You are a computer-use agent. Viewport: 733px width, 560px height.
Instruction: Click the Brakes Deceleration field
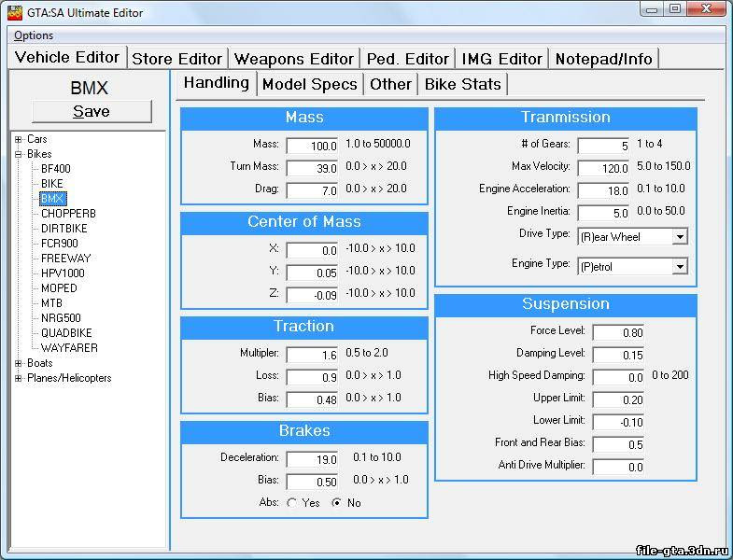312,460
